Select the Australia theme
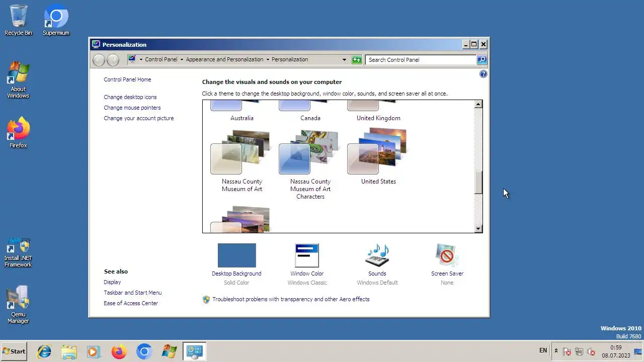The width and height of the screenshot is (644, 362). click(242, 112)
